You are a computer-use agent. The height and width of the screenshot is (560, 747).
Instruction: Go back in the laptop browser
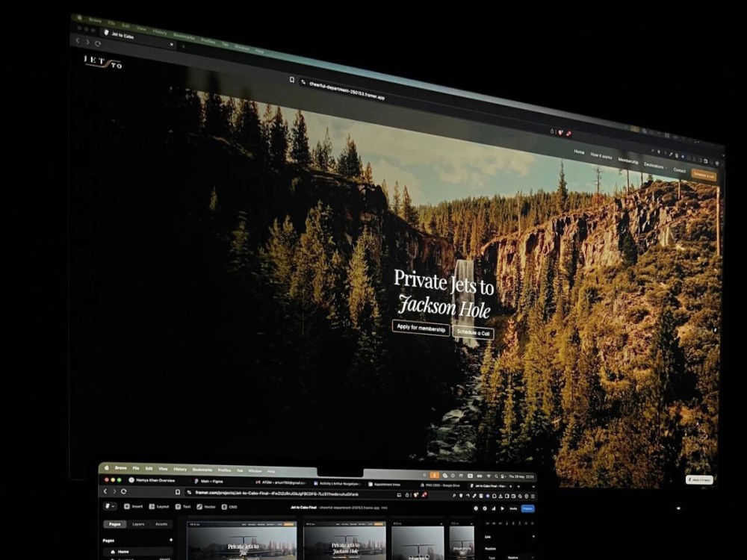(x=106, y=491)
